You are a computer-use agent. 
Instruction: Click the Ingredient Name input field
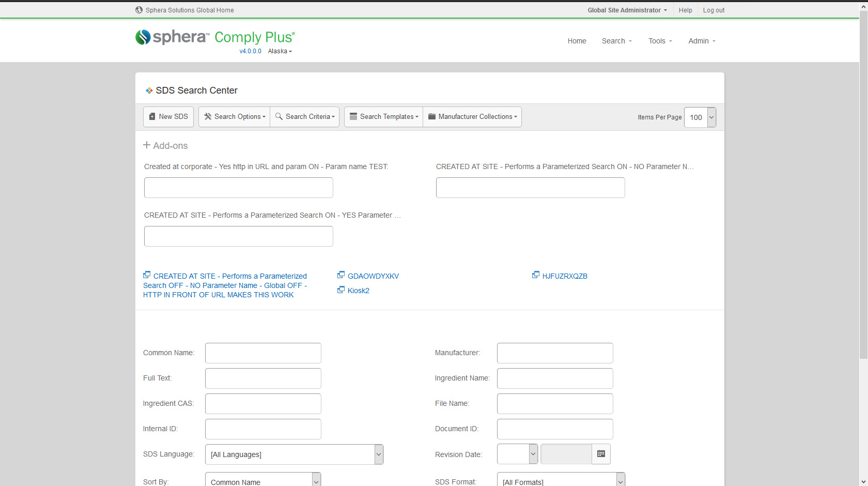point(555,378)
